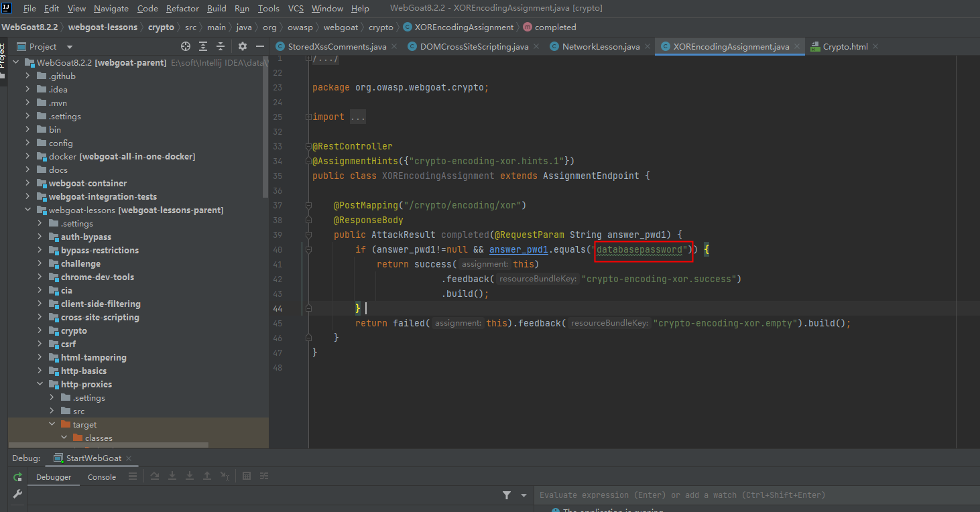Select the cross-site-scripting folder
This screenshot has width=980, height=512.
point(100,317)
